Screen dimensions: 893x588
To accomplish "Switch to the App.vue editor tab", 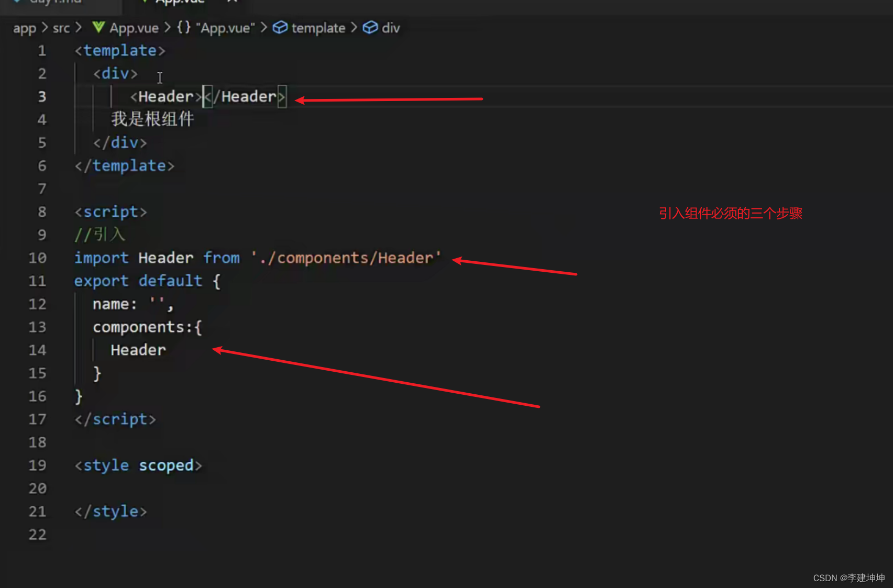I will pyautogui.click(x=179, y=2).
